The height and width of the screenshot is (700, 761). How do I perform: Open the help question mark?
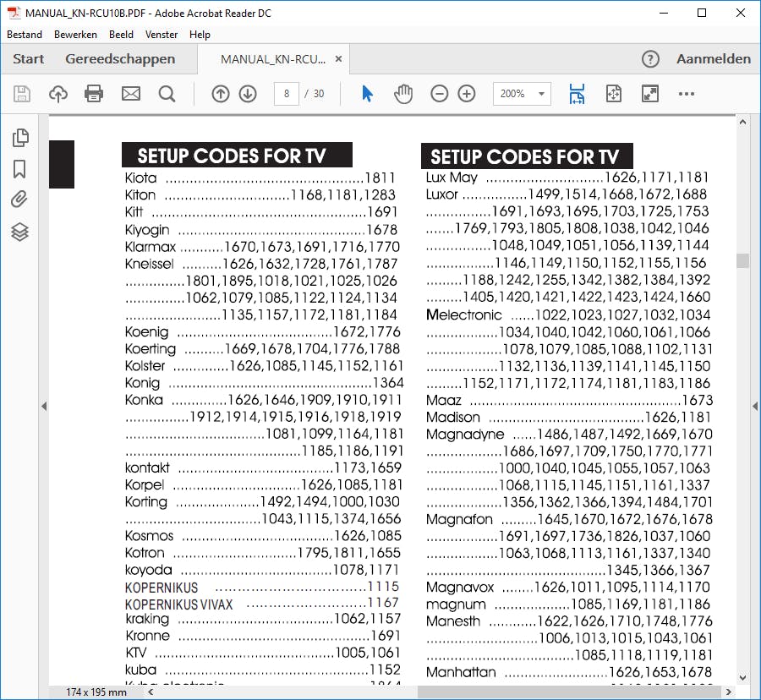650,59
